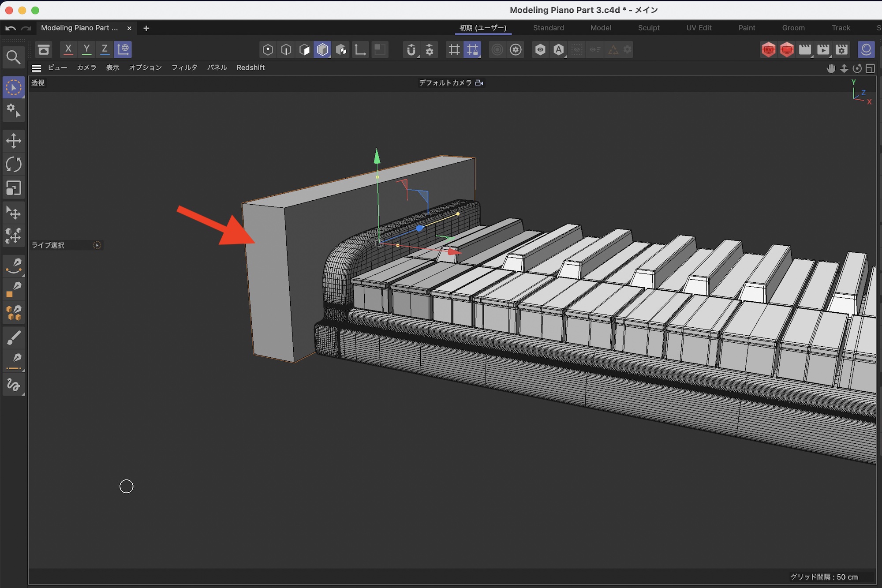Switch to Edges mode
The height and width of the screenshot is (588, 882).
click(286, 49)
